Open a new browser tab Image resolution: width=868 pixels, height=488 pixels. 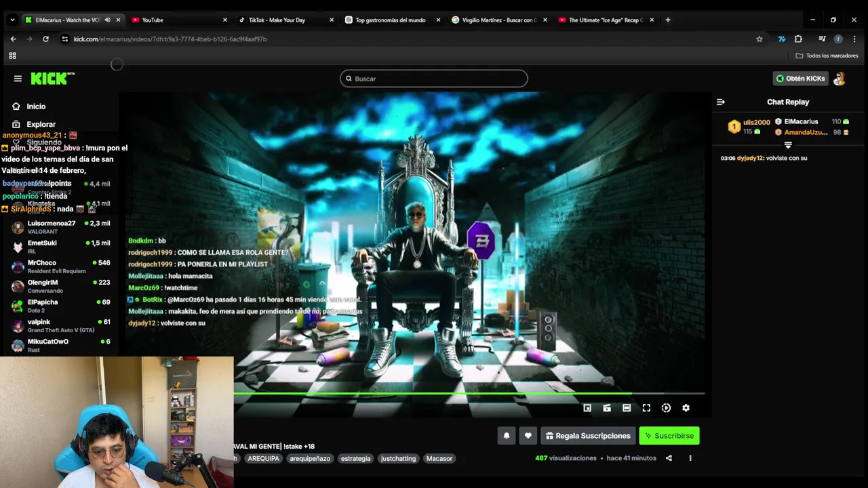click(668, 20)
